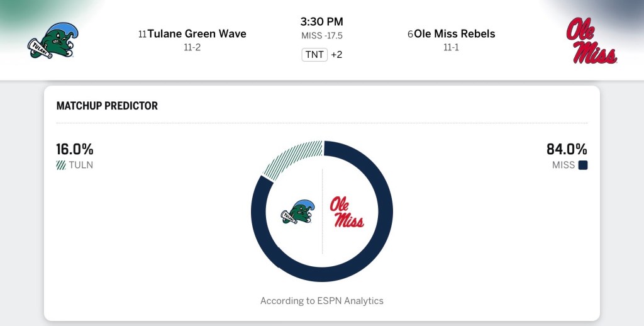Click the 16.0% Tulane win probability

75,150
